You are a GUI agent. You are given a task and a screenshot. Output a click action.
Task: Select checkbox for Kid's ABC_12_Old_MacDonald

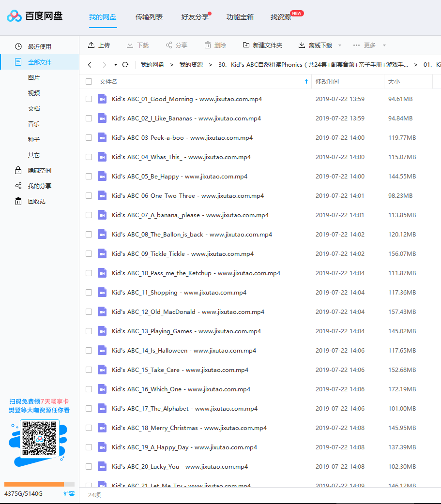point(89,312)
